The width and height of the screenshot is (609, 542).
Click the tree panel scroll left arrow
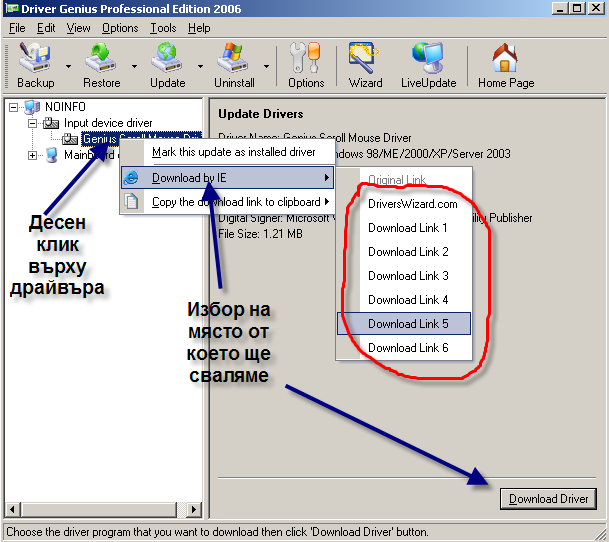tap(12, 509)
